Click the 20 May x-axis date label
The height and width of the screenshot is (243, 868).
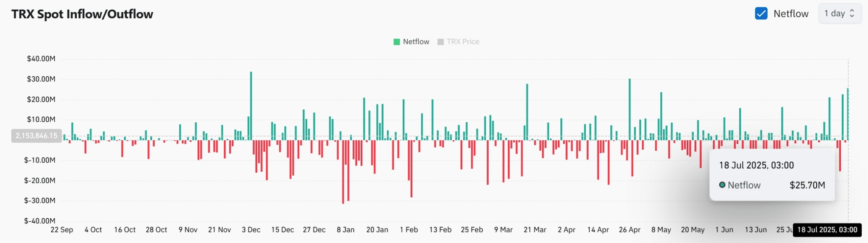tap(693, 230)
